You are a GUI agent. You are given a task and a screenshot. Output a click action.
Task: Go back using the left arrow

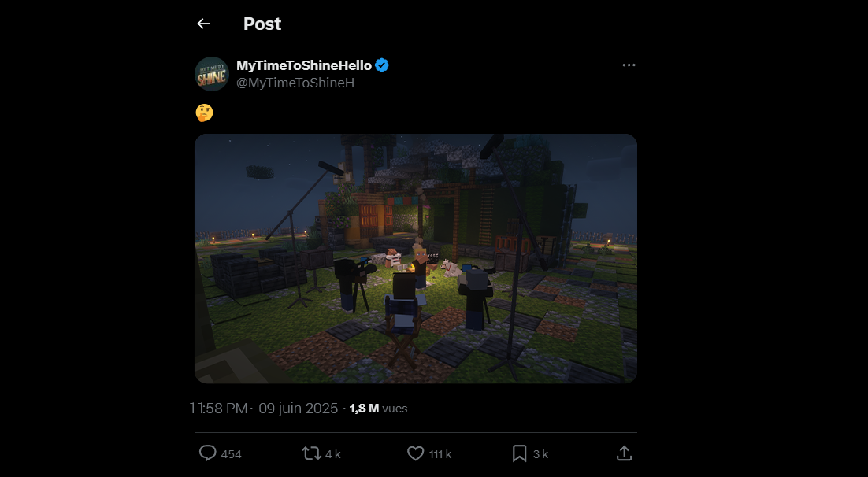(x=204, y=24)
